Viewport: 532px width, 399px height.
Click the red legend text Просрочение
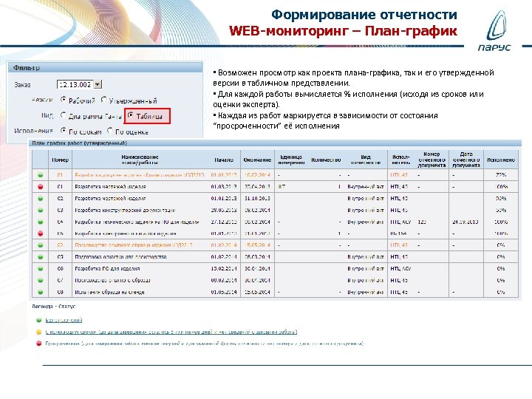click(205, 344)
